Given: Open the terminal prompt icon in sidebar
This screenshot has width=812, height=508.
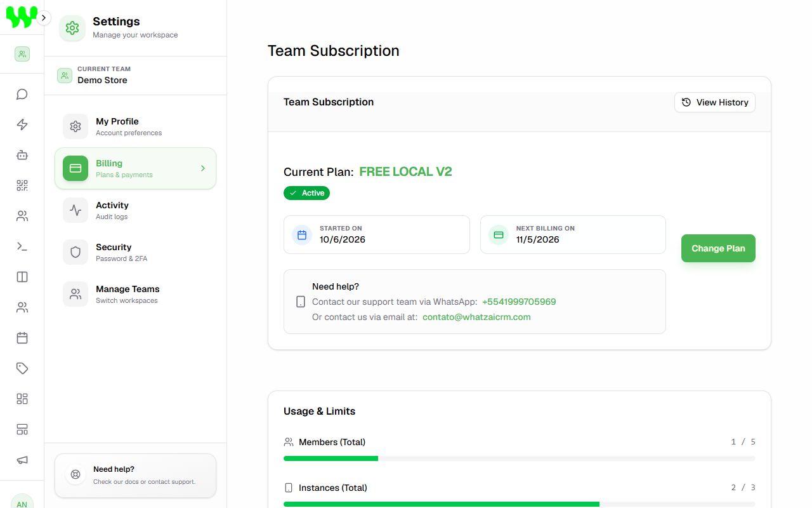Looking at the screenshot, I should click(22, 246).
